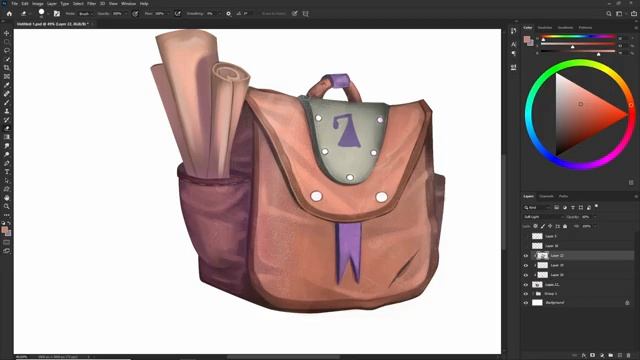Open the Image menu

click(38, 4)
